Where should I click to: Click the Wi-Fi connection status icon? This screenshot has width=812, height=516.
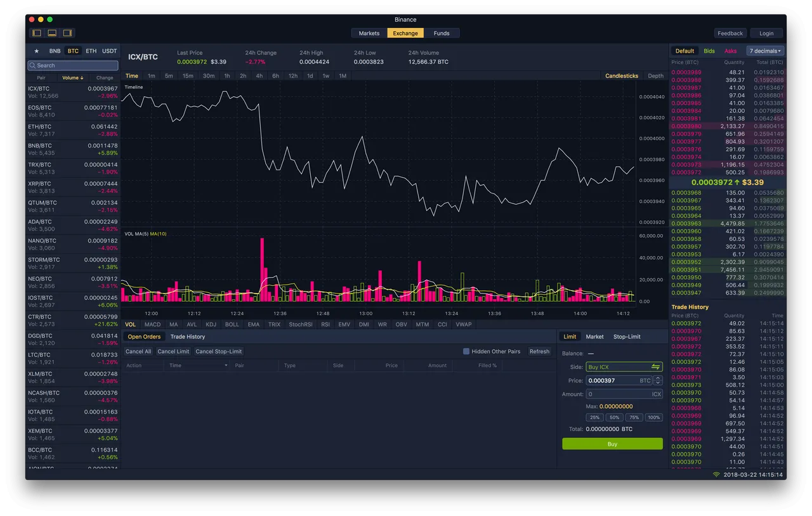(716, 474)
